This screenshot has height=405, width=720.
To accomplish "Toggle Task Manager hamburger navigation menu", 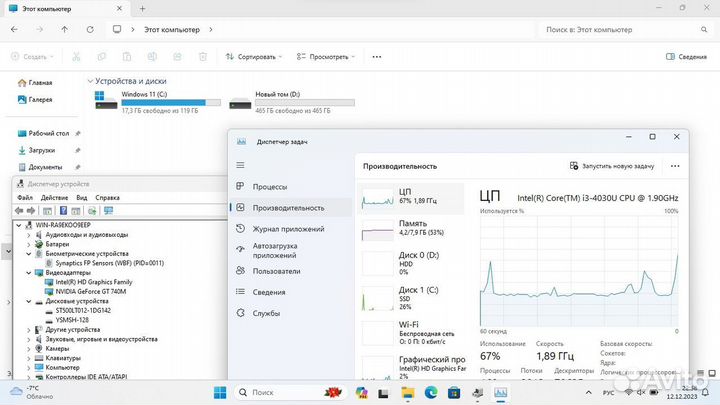I will (x=240, y=165).
